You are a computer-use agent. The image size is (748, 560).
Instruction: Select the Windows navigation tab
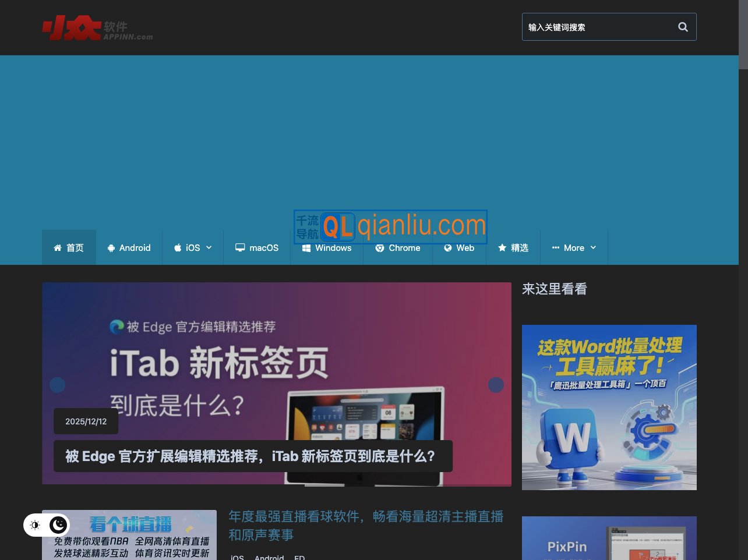(333, 247)
